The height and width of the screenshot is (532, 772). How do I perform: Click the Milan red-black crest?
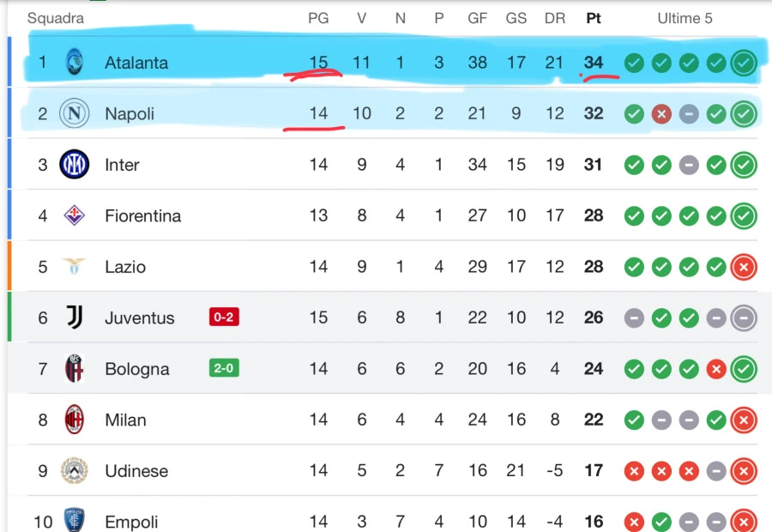tap(75, 420)
